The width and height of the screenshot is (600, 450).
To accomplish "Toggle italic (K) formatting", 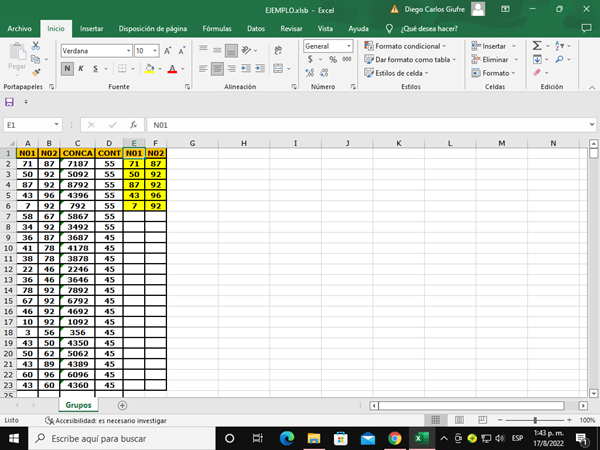I will tap(80, 69).
